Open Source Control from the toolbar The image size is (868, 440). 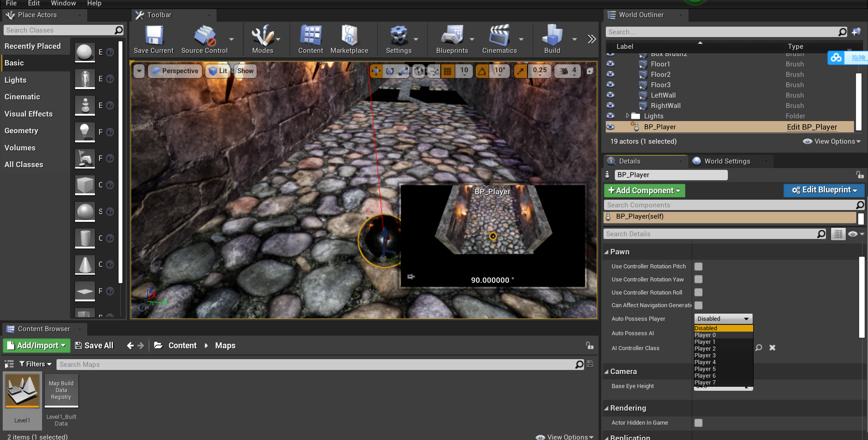(204, 39)
